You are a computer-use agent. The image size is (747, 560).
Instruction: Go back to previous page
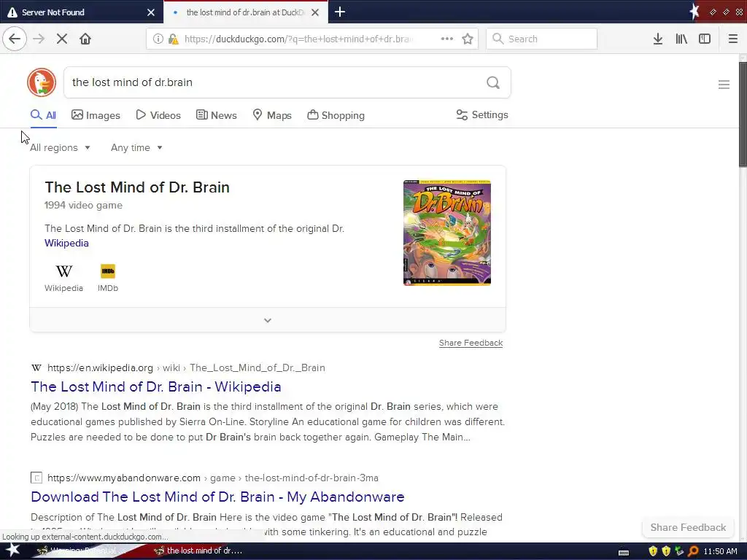(15, 39)
